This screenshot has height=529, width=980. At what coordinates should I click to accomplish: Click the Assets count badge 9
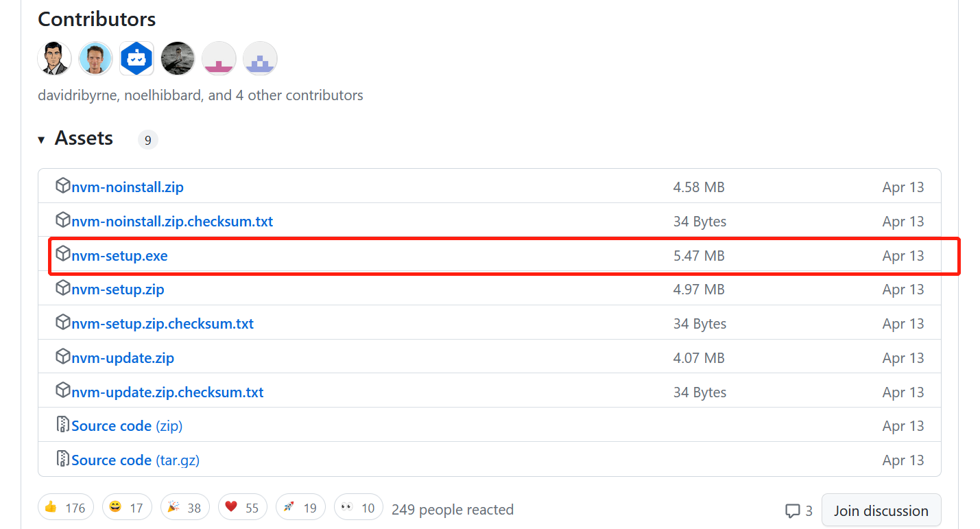[x=148, y=140]
